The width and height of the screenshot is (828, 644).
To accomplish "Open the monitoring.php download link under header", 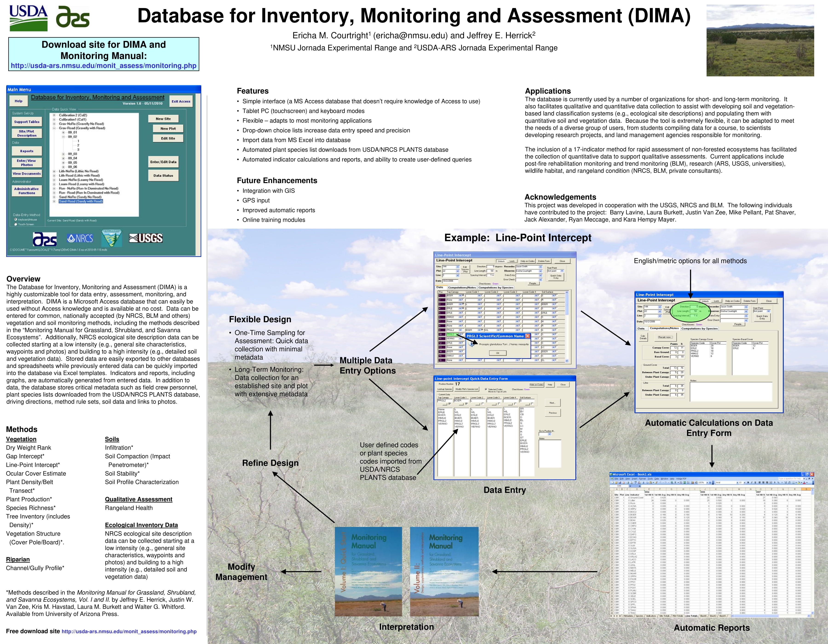I will click(103, 66).
